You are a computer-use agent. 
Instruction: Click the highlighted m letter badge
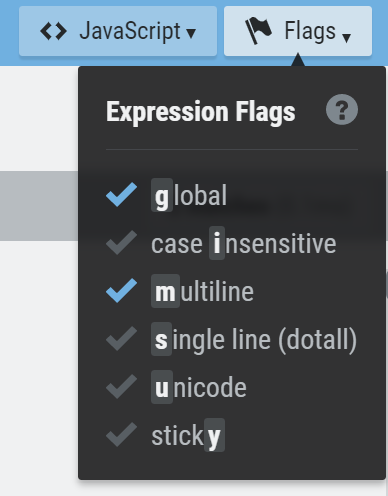[x=165, y=291]
